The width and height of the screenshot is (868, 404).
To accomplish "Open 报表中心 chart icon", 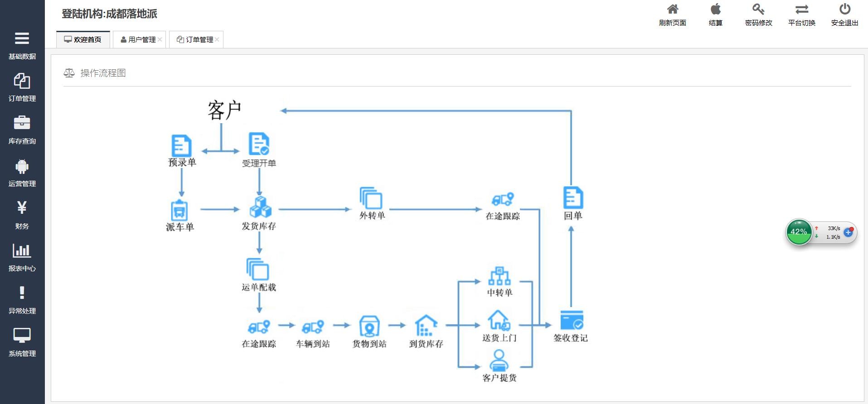I will (22, 250).
